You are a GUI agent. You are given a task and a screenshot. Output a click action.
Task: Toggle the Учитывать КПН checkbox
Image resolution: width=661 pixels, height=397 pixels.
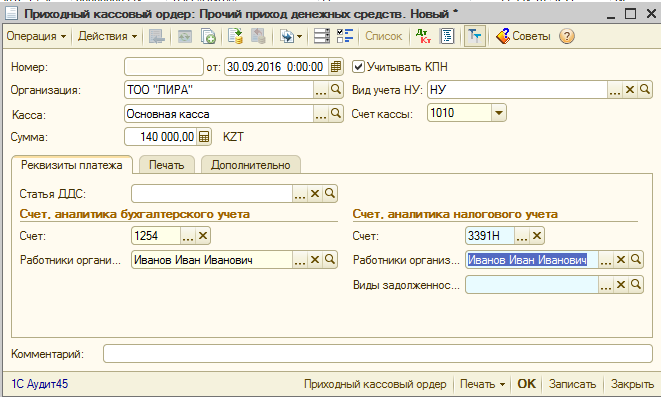pyautogui.click(x=358, y=67)
